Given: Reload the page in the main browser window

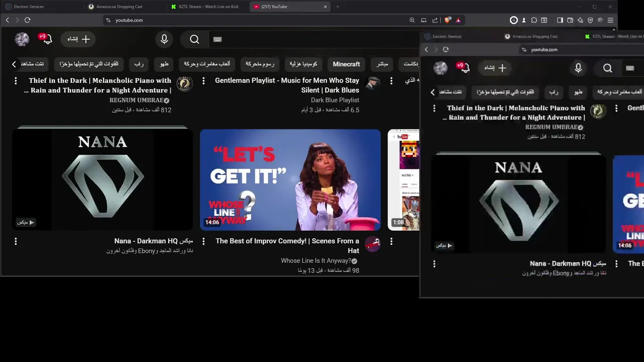Looking at the screenshot, I should 27,20.
